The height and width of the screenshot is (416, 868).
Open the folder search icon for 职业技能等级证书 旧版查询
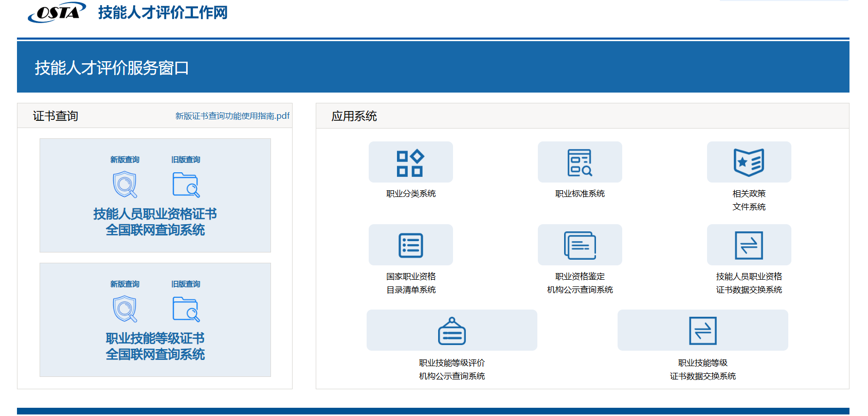click(186, 309)
